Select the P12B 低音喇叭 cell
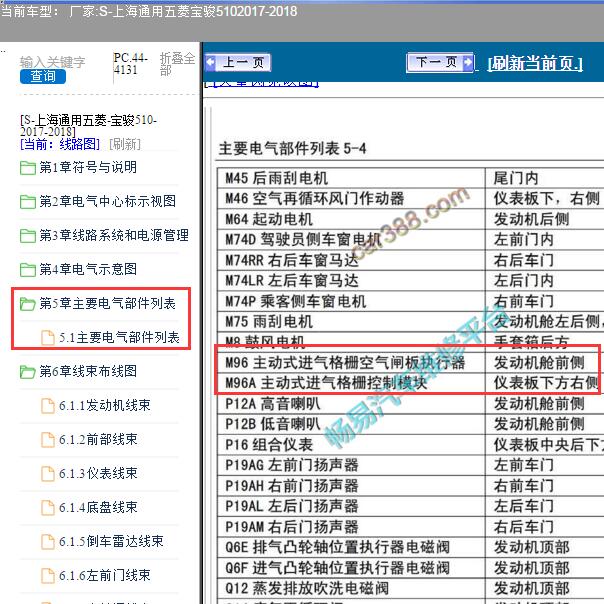This screenshot has width=604, height=604. point(351,424)
